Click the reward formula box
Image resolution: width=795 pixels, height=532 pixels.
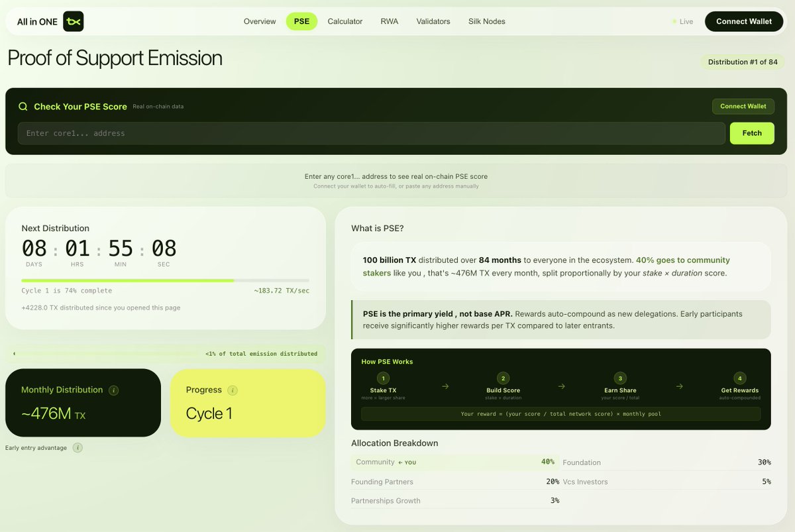(x=561, y=414)
